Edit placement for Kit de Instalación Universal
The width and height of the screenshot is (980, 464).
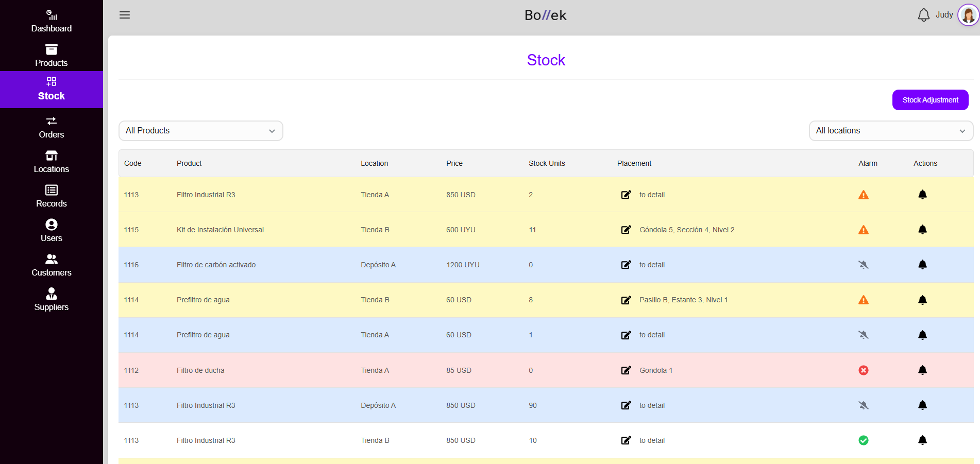[626, 230]
